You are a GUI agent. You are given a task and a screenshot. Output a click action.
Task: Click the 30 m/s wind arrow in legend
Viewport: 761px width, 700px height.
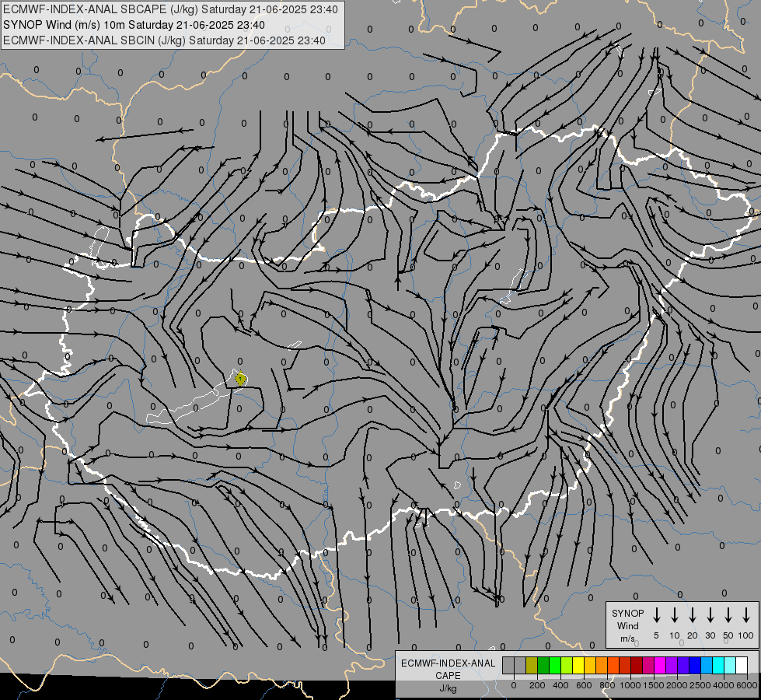[710, 614]
